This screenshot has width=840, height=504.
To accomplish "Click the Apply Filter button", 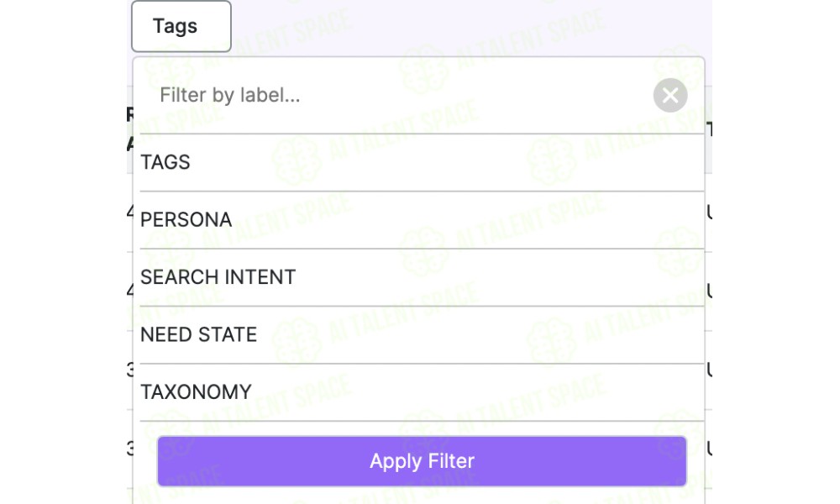I will [x=422, y=461].
